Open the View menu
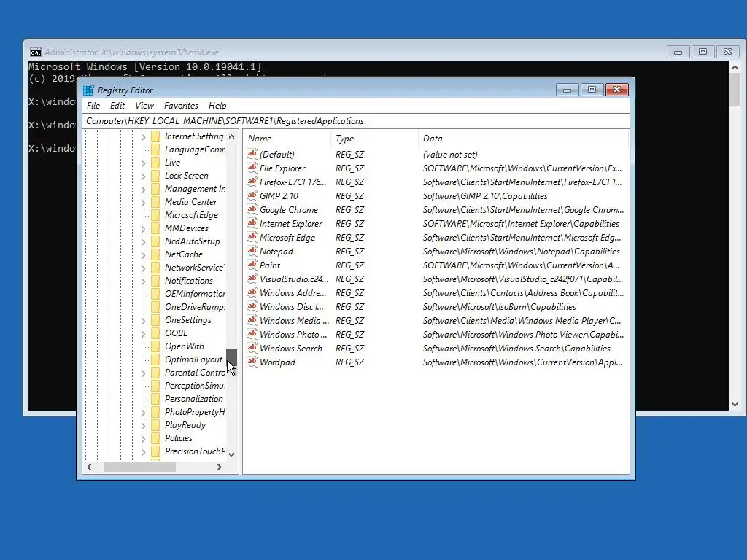Screen dimensions: 747x560 click(x=144, y=106)
